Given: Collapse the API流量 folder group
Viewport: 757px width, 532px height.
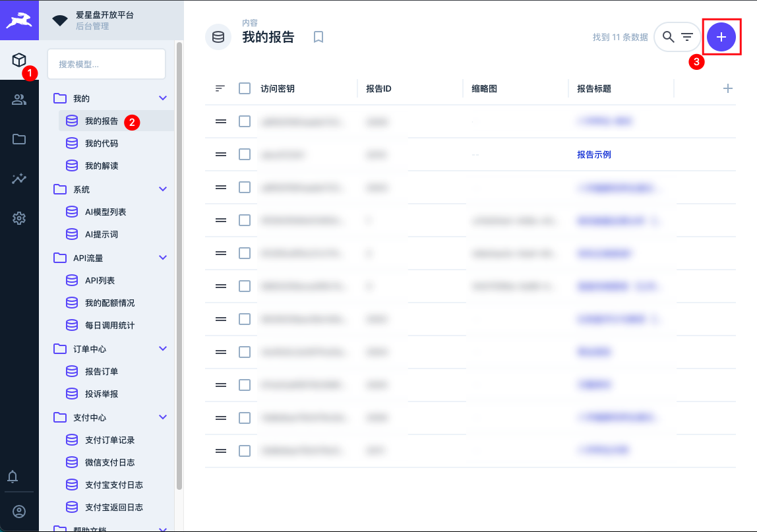Looking at the screenshot, I should coord(163,258).
